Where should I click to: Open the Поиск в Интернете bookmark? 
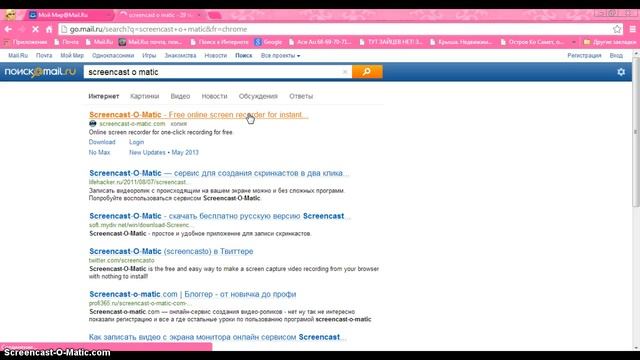tap(219, 42)
